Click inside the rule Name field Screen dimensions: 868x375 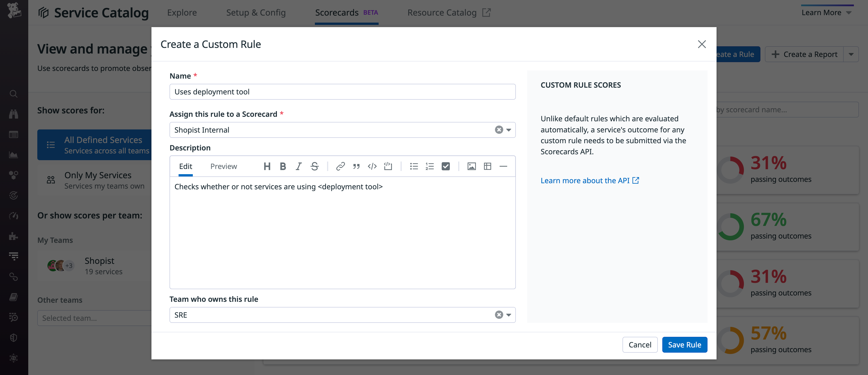point(342,91)
